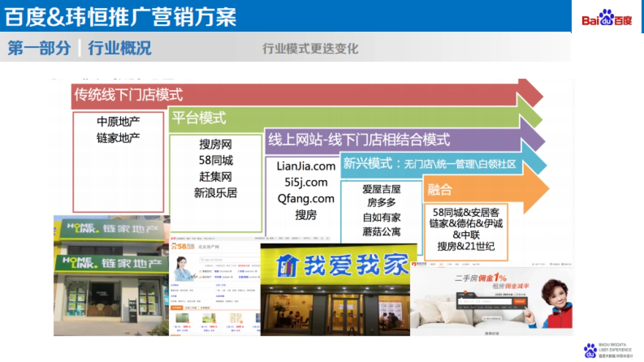Click the 中原地产 text in the red box
Screen dimensions: 644x362
[x=118, y=122]
